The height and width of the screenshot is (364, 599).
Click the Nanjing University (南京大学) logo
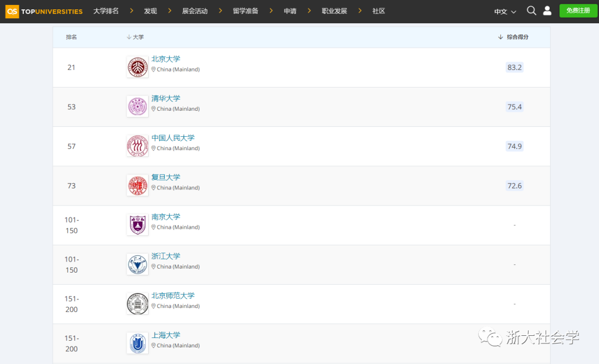pos(138,225)
